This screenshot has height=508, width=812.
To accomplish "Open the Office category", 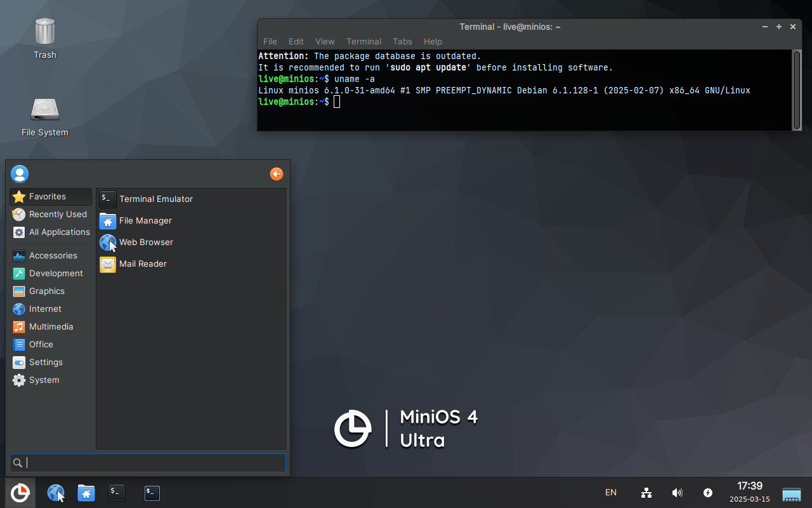I will tap(51, 345).
